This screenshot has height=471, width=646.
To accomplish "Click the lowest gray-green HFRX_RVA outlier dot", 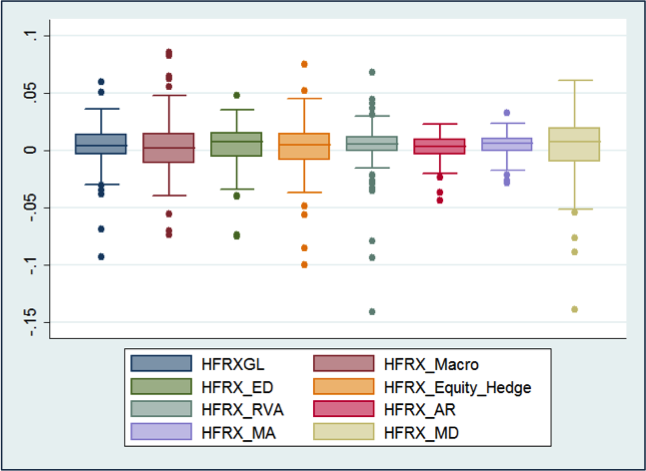I will [x=372, y=312].
